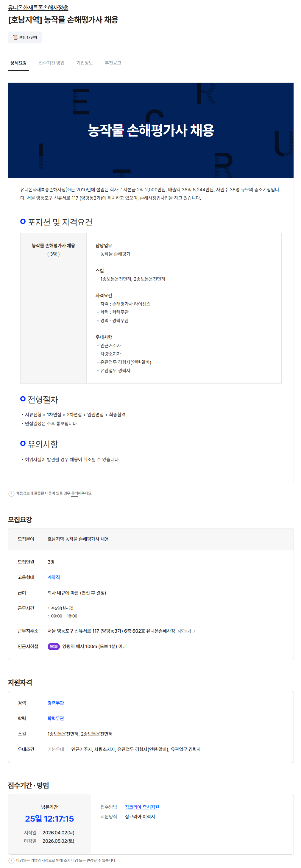Select the 상세요강 tab
Viewport: 301px width, 868px height.
(x=18, y=63)
